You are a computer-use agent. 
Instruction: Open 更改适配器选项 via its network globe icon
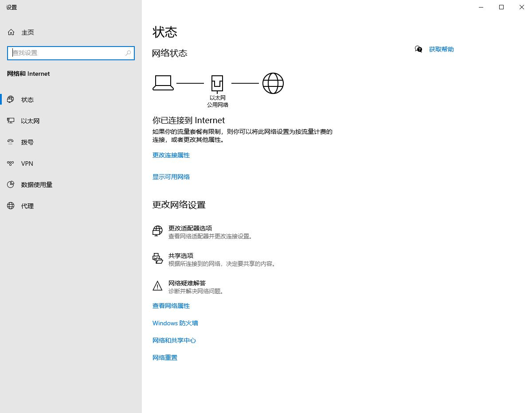(157, 230)
